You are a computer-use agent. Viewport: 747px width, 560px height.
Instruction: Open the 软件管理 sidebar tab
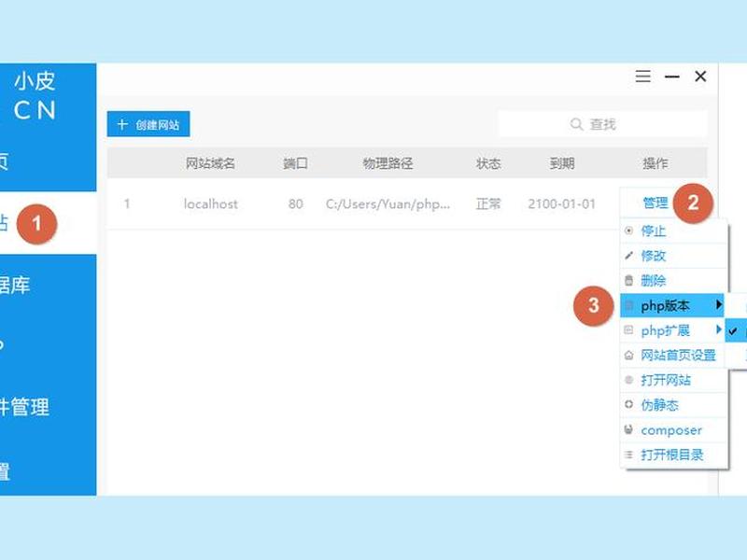pos(49,407)
